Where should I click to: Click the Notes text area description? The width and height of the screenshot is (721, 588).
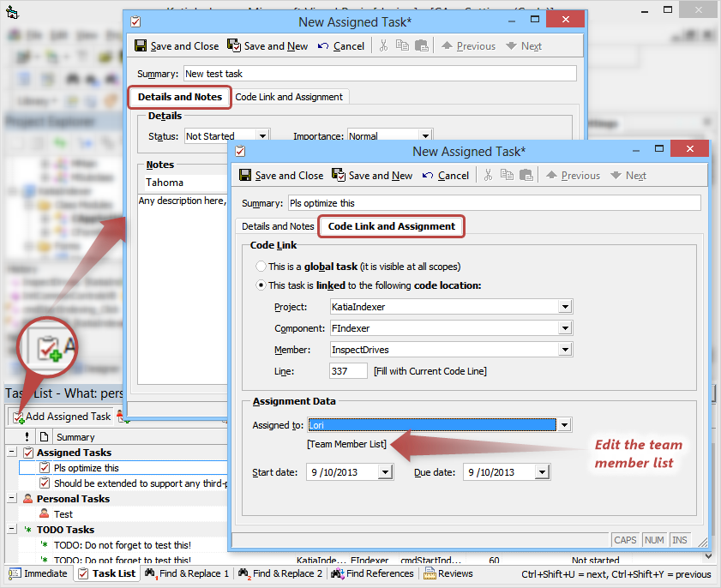(x=182, y=290)
